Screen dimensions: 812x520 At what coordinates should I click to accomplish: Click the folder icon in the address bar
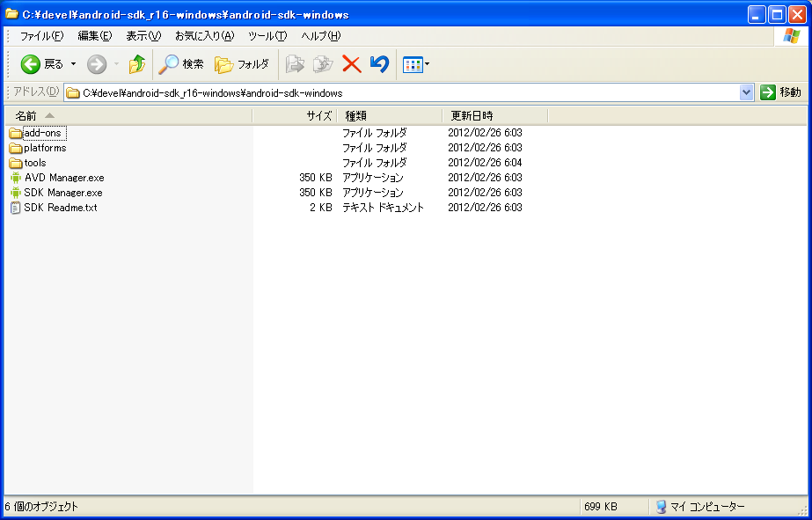(73, 93)
